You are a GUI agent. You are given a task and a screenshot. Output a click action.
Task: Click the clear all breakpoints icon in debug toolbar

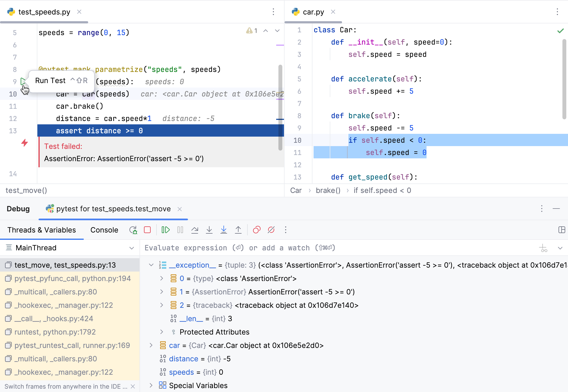(x=271, y=230)
